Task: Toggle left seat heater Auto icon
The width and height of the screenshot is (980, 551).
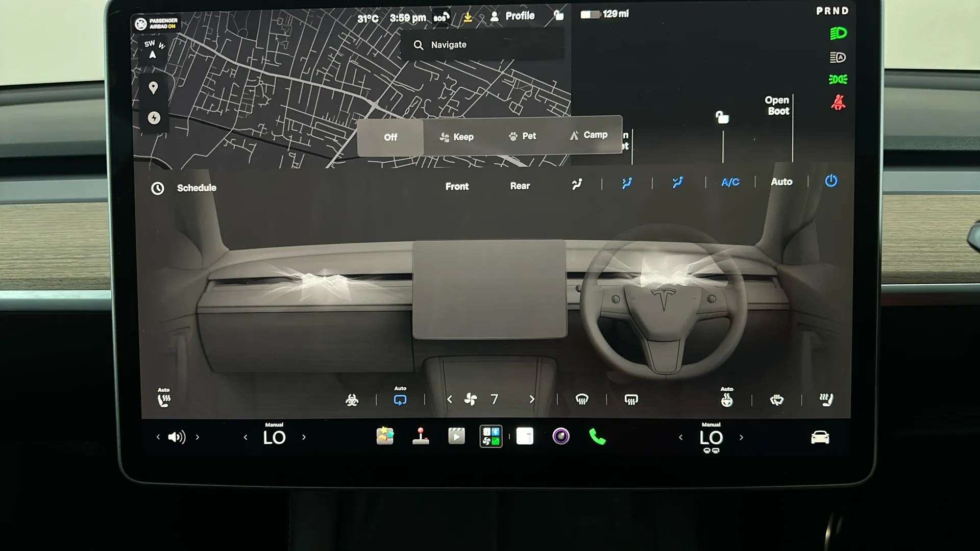Action: point(164,397)
